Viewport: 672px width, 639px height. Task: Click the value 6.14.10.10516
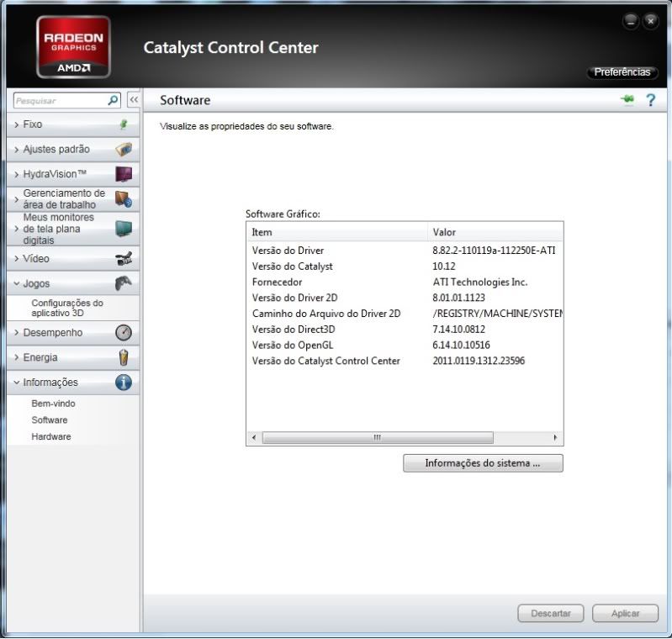(x=461, y=345)
